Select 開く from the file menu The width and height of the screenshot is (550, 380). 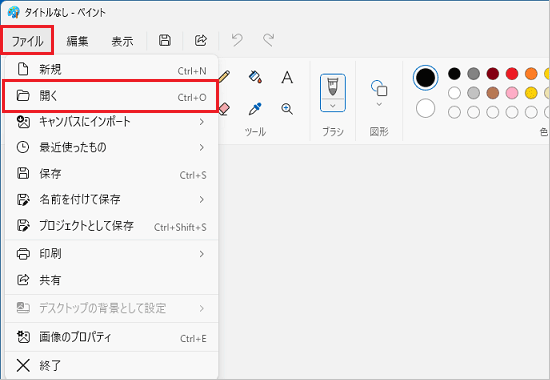112,96
